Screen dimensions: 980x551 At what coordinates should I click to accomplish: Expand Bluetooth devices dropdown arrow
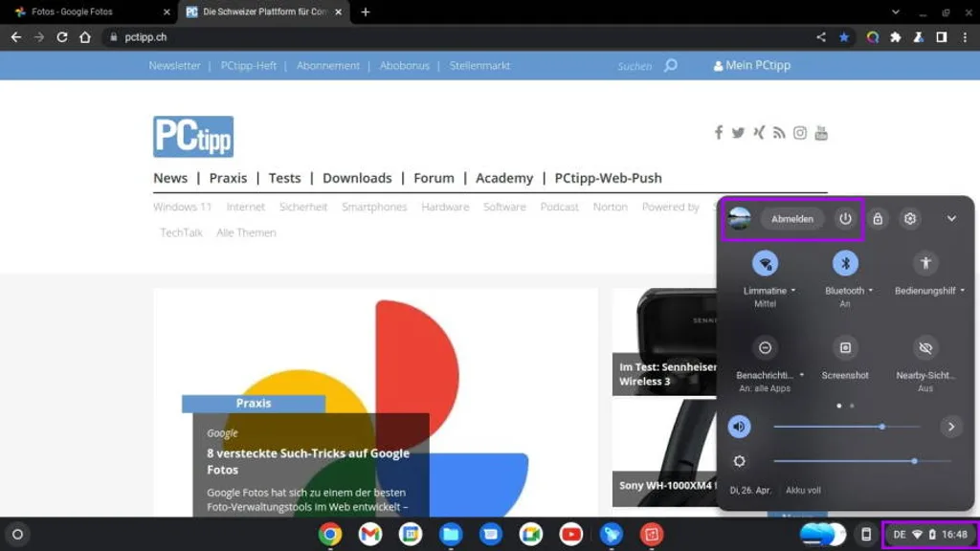pyautogui.click(x=871, y=291)
